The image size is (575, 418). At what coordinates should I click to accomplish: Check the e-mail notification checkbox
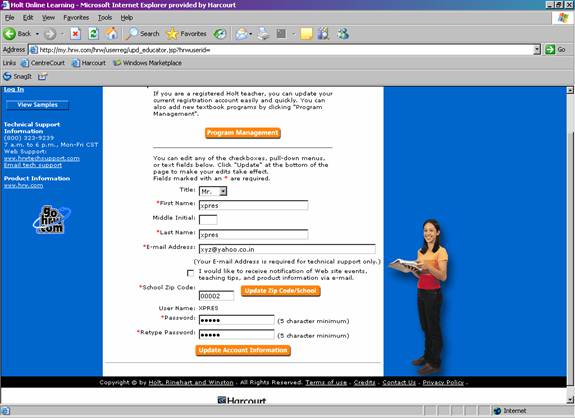point(190,273)
